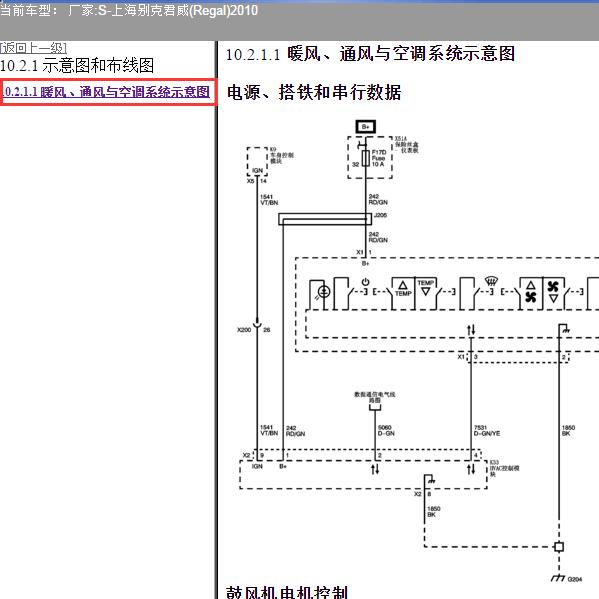Image resolution: width=599 pixels, height=599 pixels.
Task: Click the illumination lamp symbol
Action: point(324,292)
